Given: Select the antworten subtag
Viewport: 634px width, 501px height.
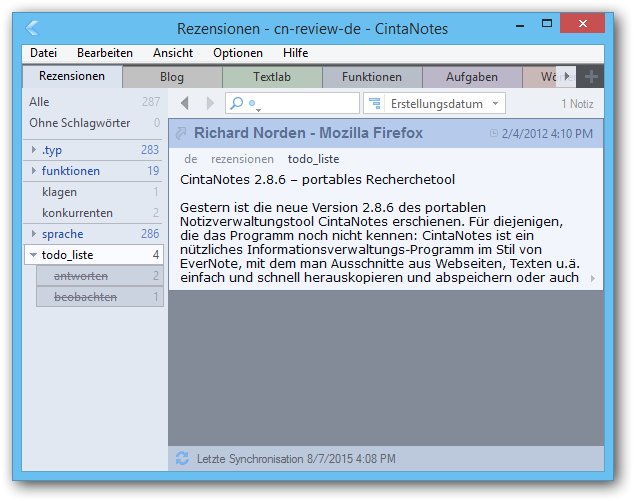Looking at the screenshot, I should pyautogui.click(x=100, y=276).
